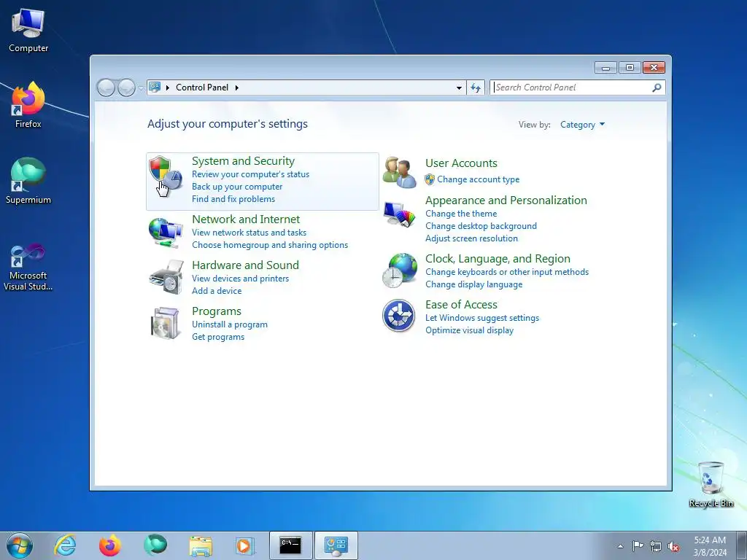Select the Firefox desktop shortcut
This screenshot has width=747, height=560.
pos(28,105)
